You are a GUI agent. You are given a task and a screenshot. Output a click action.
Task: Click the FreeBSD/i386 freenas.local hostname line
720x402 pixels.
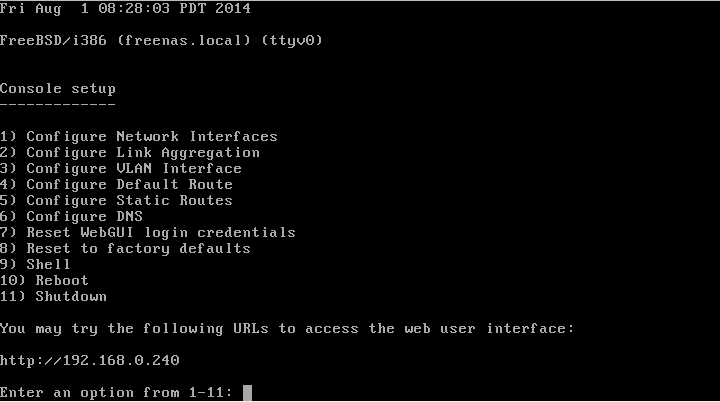pos(161,40)
